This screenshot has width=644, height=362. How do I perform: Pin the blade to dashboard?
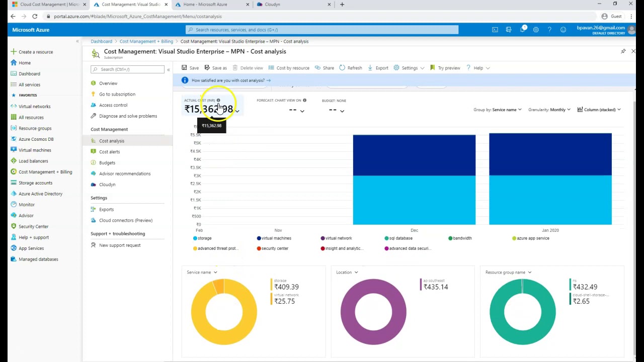(x=623, y=51)
